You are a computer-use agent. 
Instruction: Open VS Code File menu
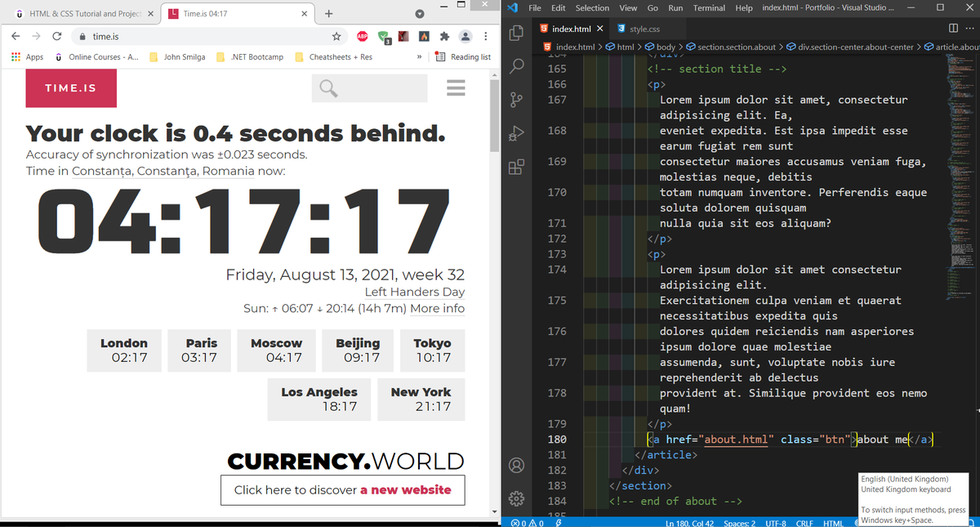[536, 8]
